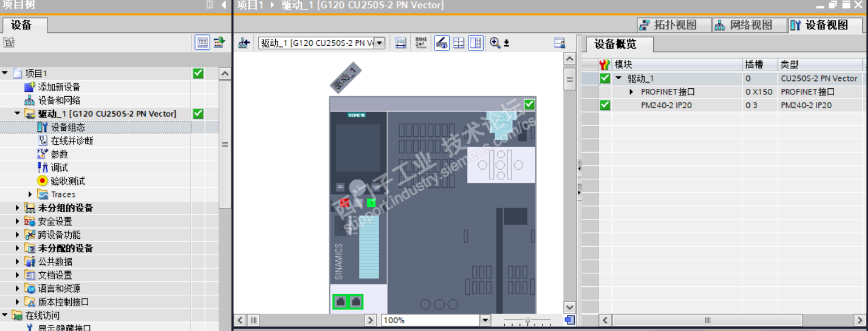The image size is (868, 331).
Task: Toggle the show page breaks grid icon
Action: pyautogui.click(x=459, y=43)
